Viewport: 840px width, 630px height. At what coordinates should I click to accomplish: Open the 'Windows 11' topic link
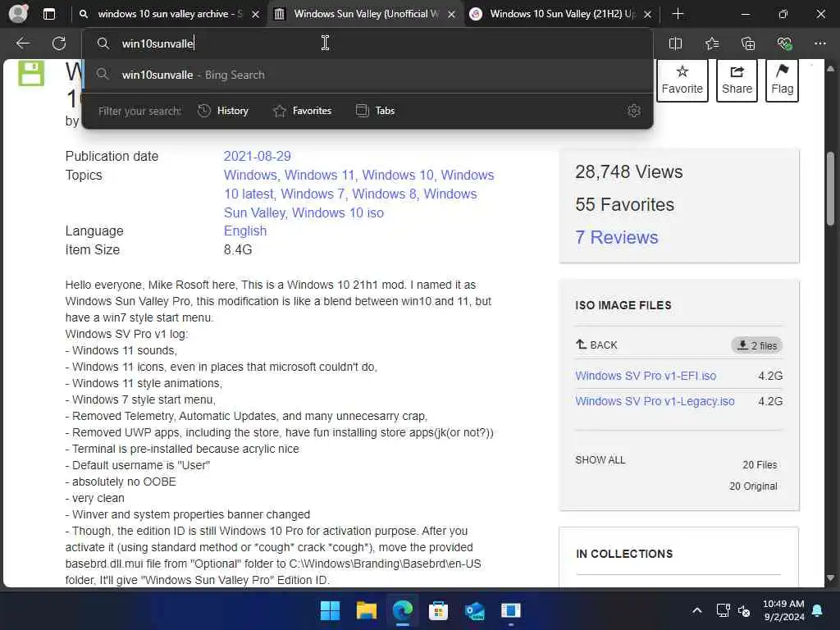coord(320,176)
